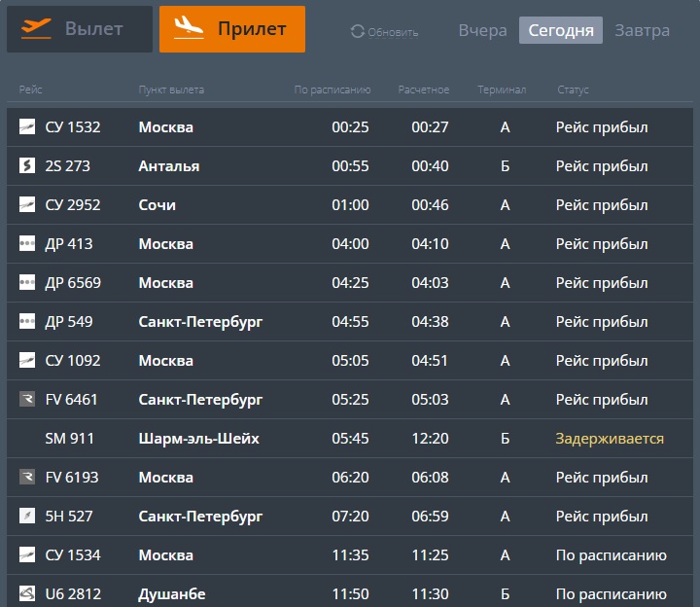Click the Pobeda logo beside ДР 413

(27, 243)
